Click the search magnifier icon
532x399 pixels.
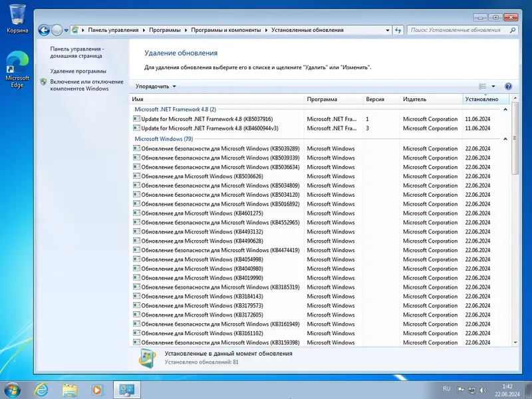[x=511, y=30]
